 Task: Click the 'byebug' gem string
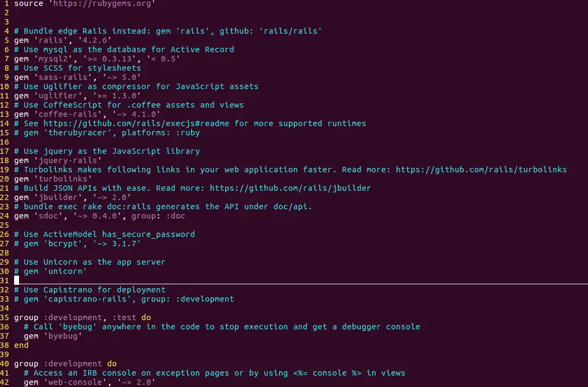pyautogui.click(x=63, y=336)
